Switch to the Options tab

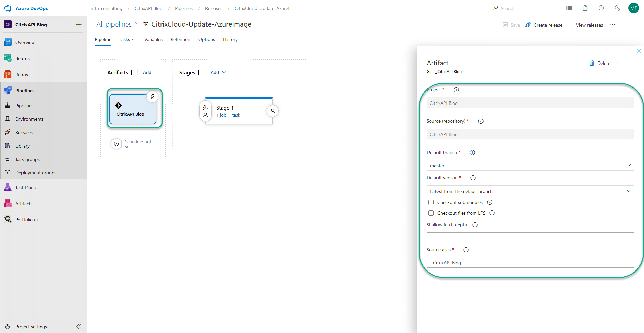[206, 39]
